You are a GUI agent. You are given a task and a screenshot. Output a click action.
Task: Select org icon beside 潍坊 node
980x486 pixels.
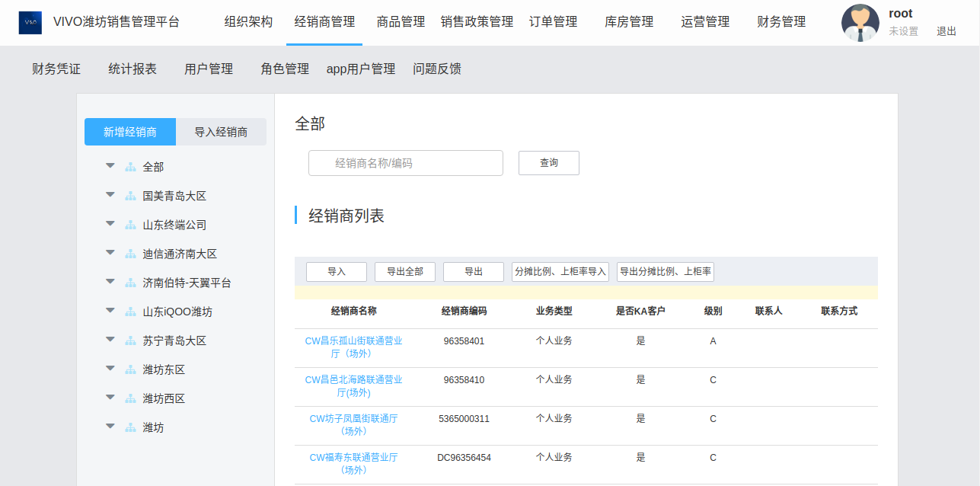[x=130, y=427]
